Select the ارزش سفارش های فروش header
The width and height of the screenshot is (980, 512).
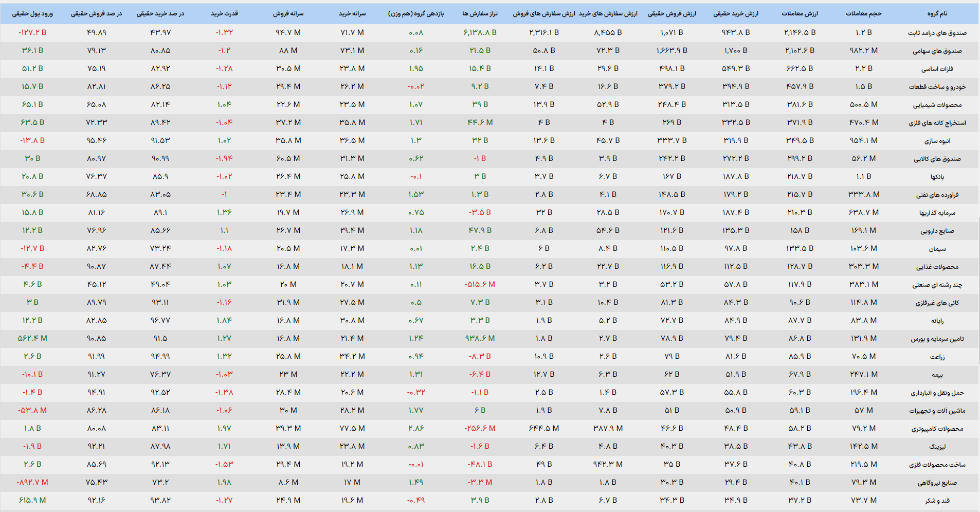pos(544,14)
